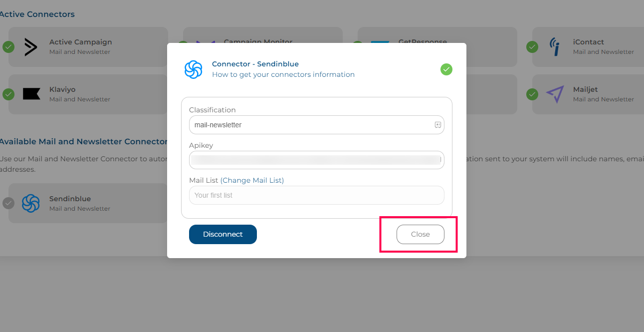The height and width of the screenshot is (332, 644).
Task: Click into the Apikey input field
Action: tap(317, 160)
